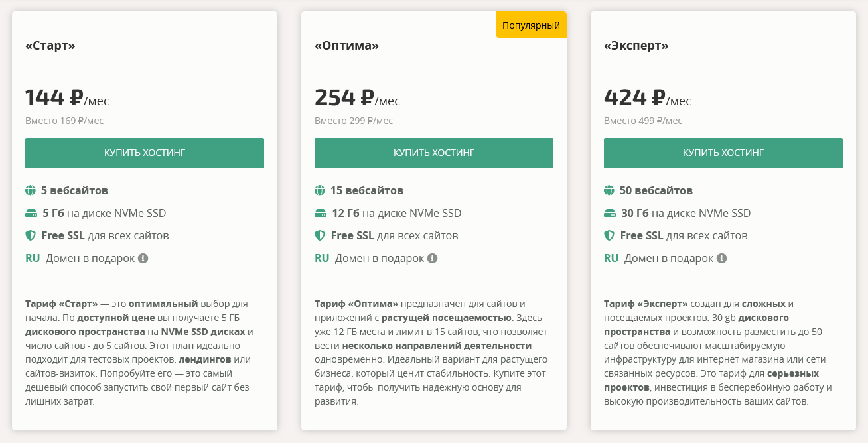Click the old price 'Вместо 169 ₽/мес'
This screenshot has height=443, width=868.
(x=64, y=121)
